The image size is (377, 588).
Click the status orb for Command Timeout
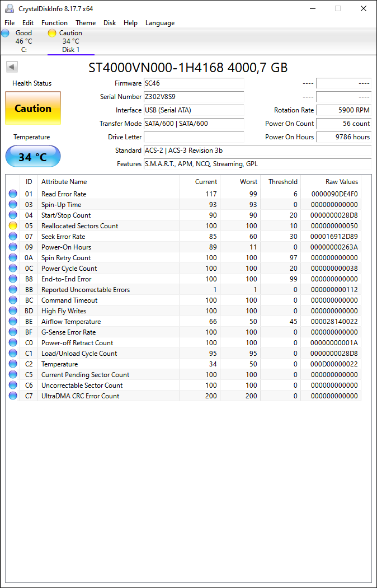coord(13,300)
